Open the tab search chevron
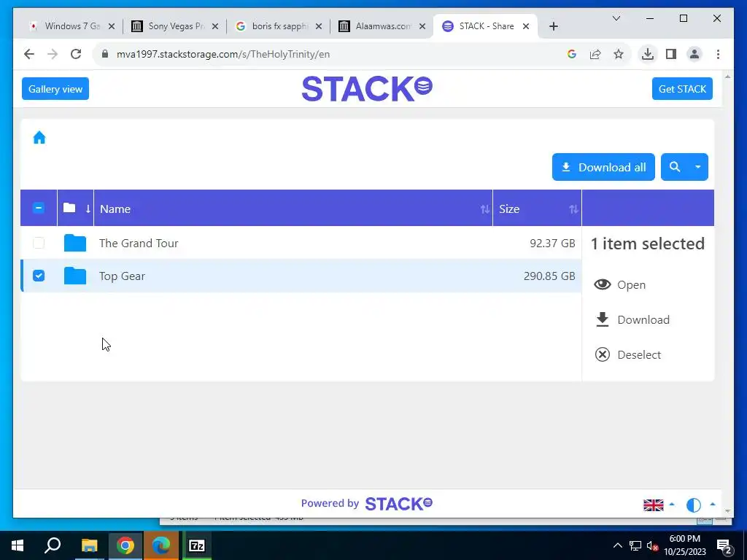This screenshot has height=560, width=747. (x=616, y=18)
